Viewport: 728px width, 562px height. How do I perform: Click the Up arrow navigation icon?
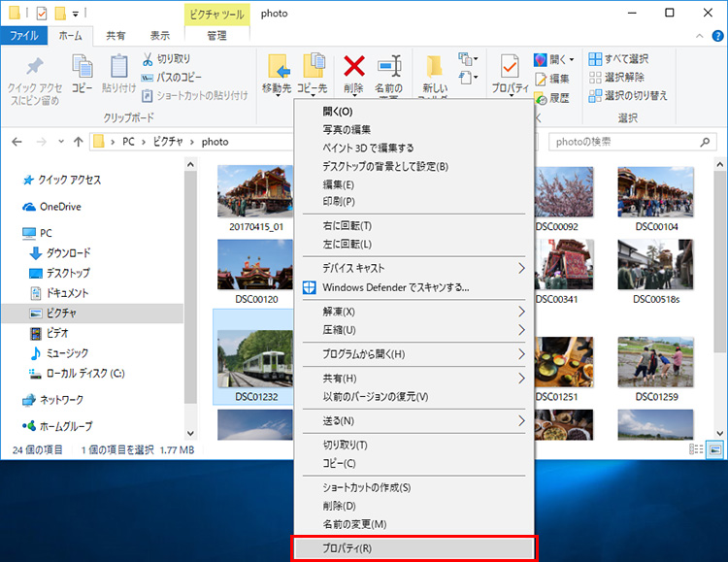[x=78, y=142]
